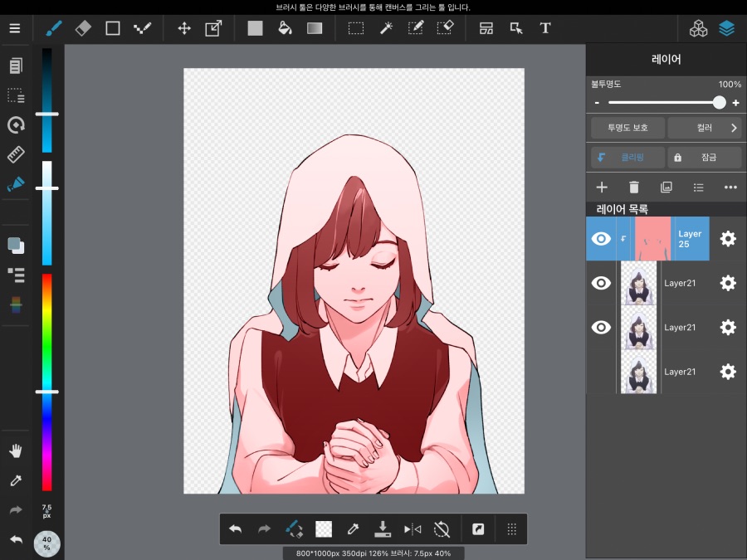Expand the 컬러 layer color options
The width and height of the screenshot is (747, 560).
(x=705, y=127)
